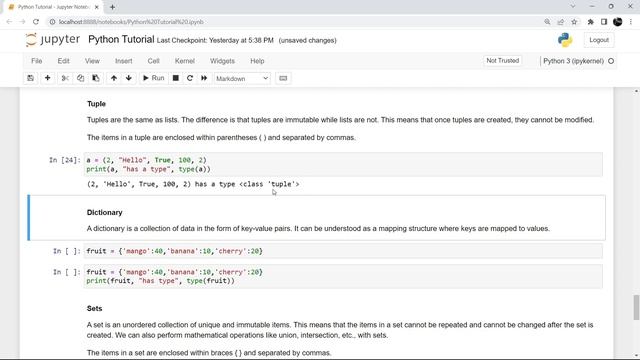Run the selected cell
The width and height of the screenshot is (640, 360).
(x=153, y=78)
